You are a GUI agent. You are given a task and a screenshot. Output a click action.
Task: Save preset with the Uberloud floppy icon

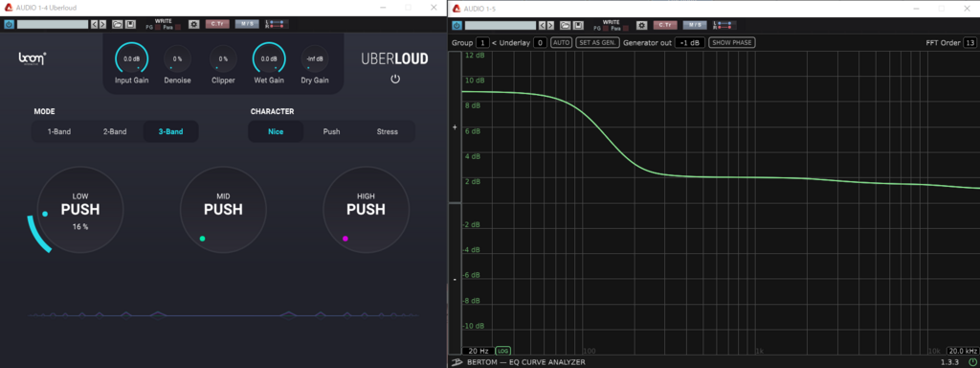[x=130, y=24]
